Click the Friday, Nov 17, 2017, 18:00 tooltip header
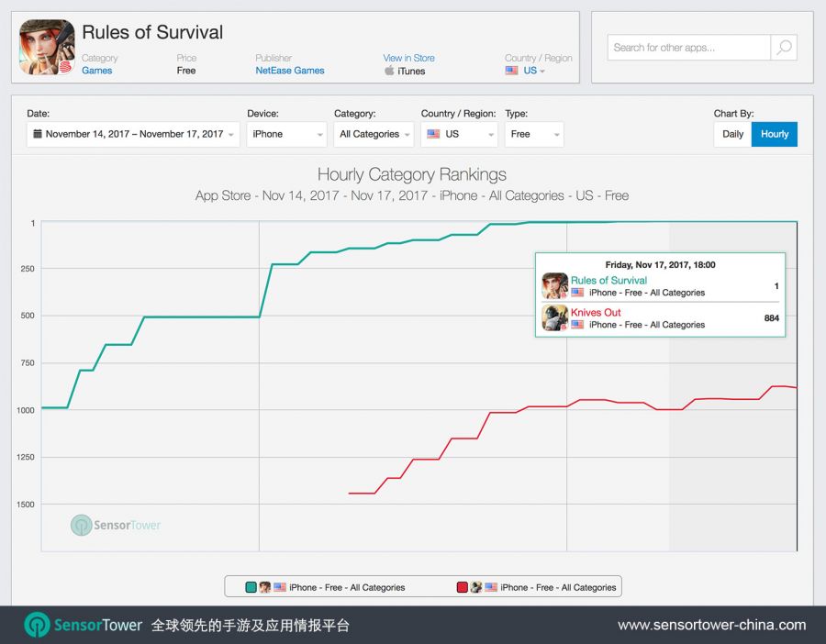This screenshot has height=644, width=826. click(x=660, y=265)
